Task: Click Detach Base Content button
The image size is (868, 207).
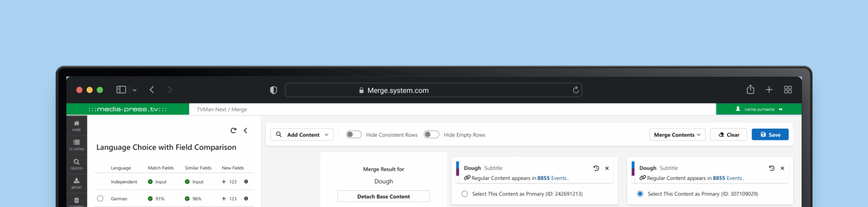Action: 383,197
